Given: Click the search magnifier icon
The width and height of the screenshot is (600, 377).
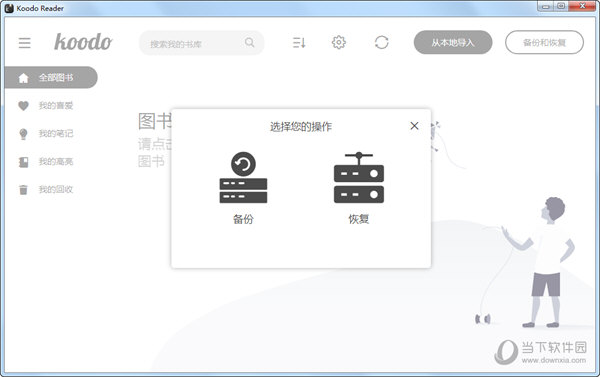Looking at the screenshot, I should 249,42.
